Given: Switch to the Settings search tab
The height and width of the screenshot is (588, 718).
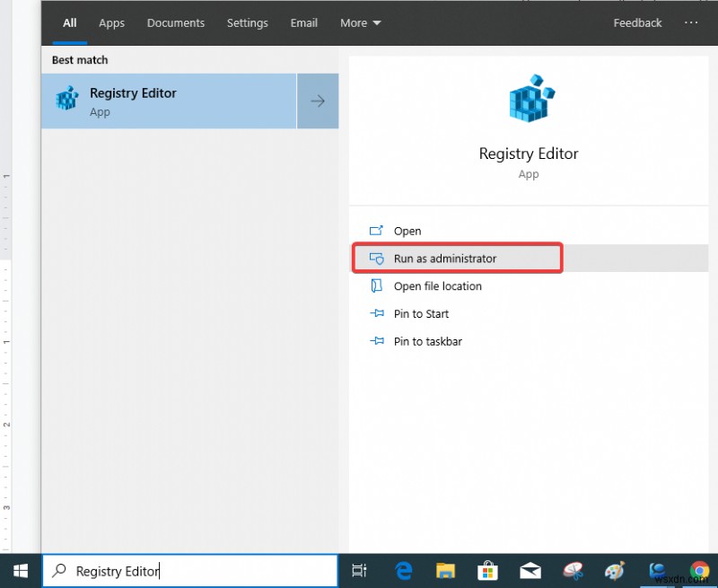Looking at the screenshot, I should coord(248,22).
